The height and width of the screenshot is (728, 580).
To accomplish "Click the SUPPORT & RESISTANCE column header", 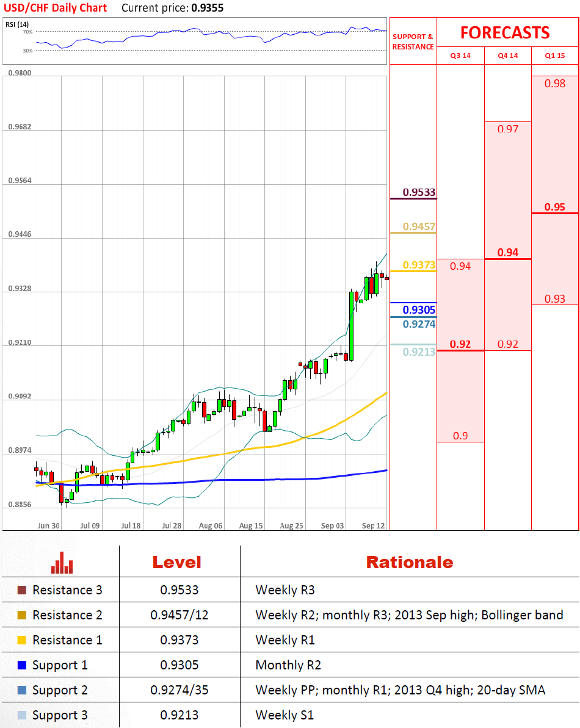I will pyautogui.click(x=413, y=41).
